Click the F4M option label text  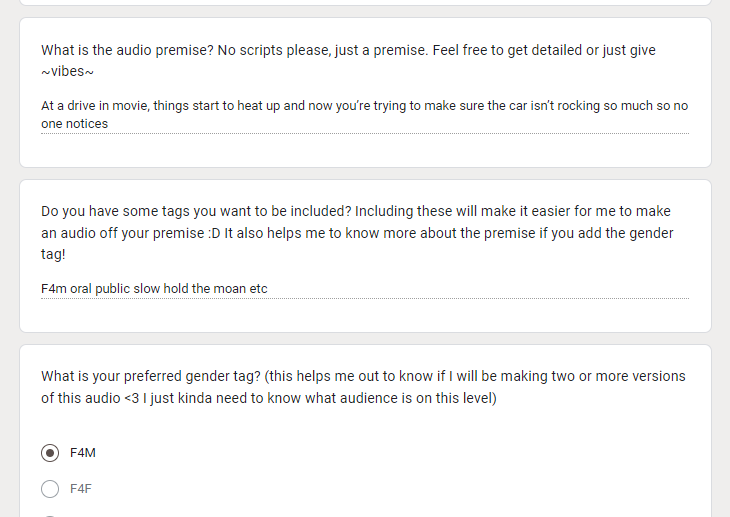point(83,453)
